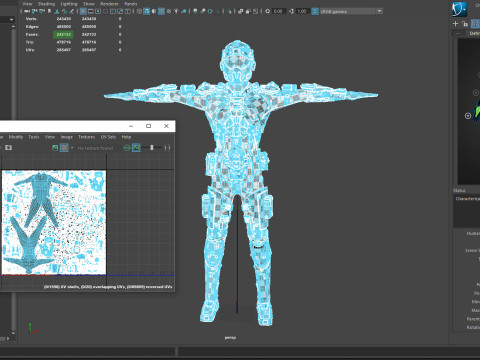Viewport: 480px width, 360px height.
Task: Toggle the safe action icon
Action: tap(120, 11)
